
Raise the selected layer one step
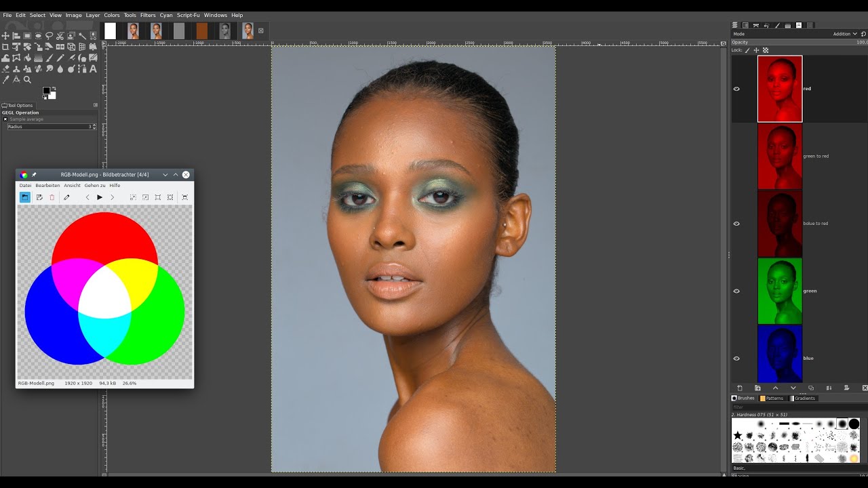[x=775, y=388]
